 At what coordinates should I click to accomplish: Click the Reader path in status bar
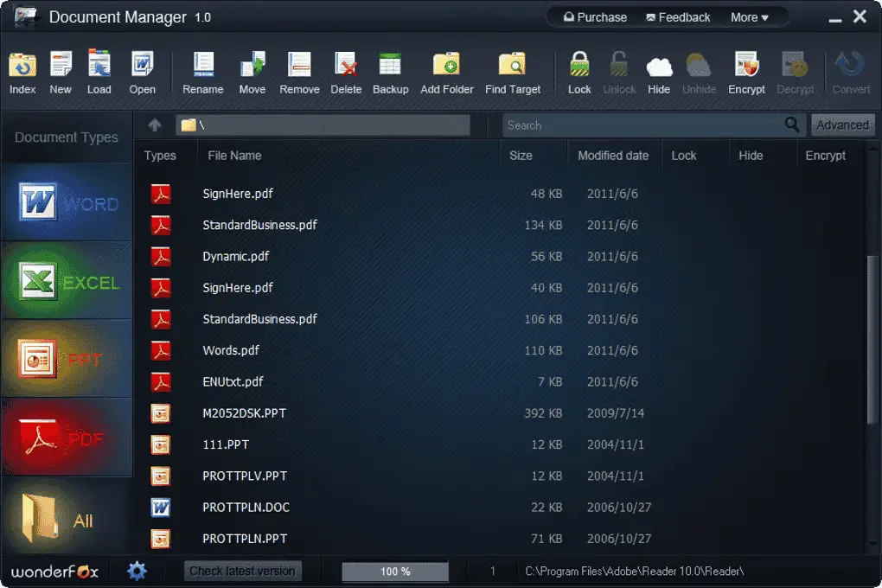pos(635,572)
